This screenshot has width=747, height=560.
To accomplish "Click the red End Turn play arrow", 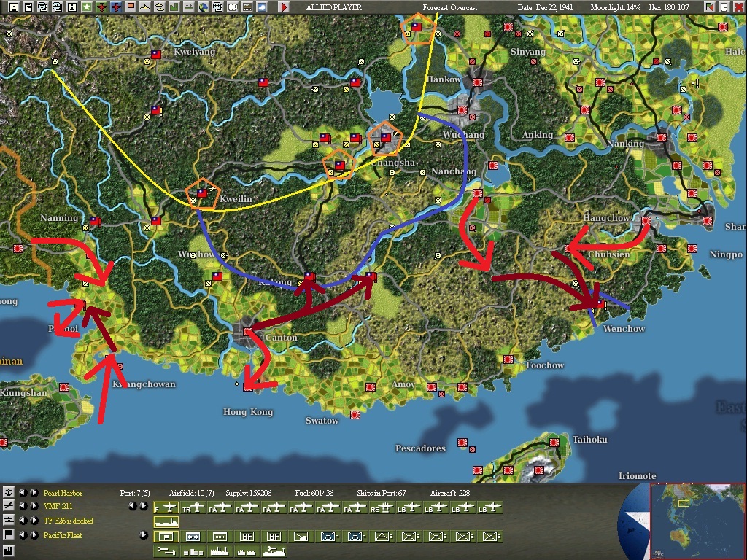I will click(x=284, y=7).
